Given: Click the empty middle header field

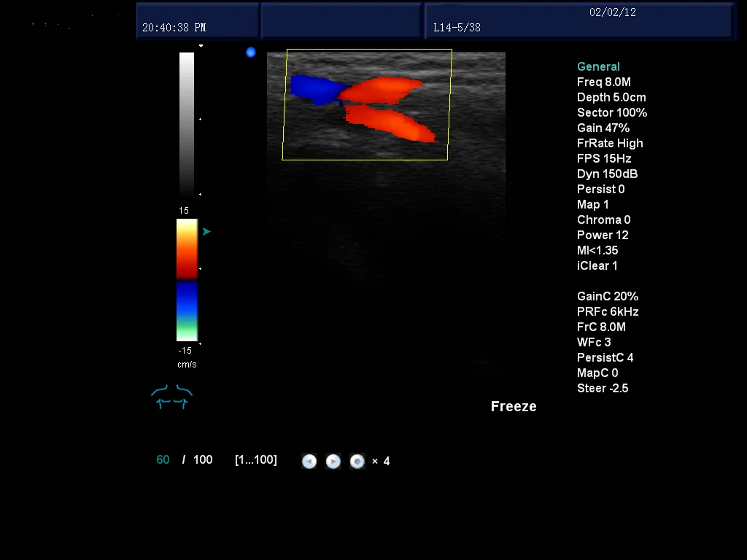Looking at the screenshot, I should pos(341,20).
